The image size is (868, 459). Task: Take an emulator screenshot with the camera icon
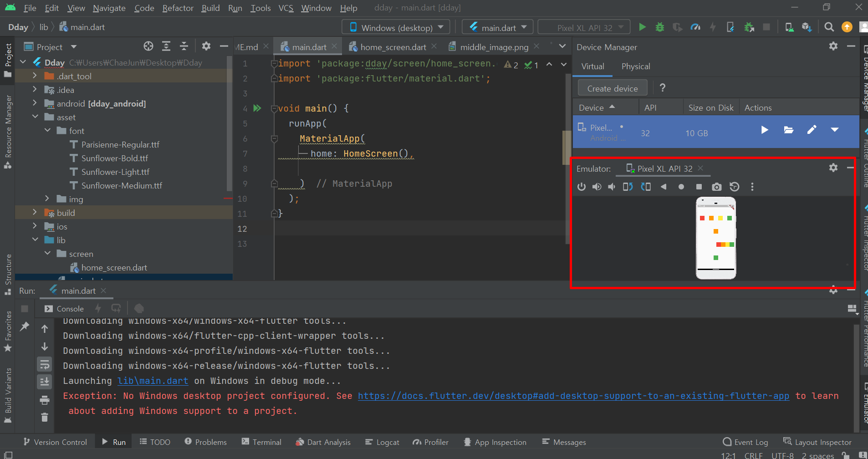click(x=716, y=187)
